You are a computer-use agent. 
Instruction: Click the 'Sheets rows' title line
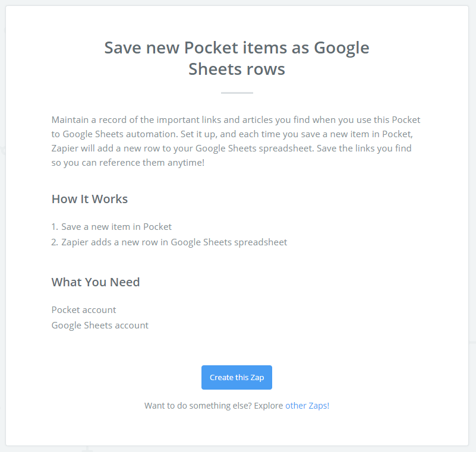coord(237,69)
